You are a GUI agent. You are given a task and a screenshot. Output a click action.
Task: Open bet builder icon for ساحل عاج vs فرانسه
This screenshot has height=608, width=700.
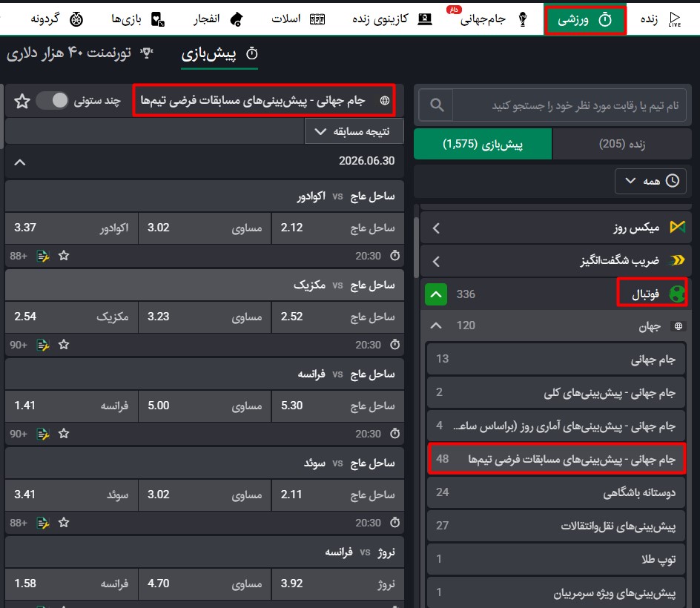pos(43,434)
